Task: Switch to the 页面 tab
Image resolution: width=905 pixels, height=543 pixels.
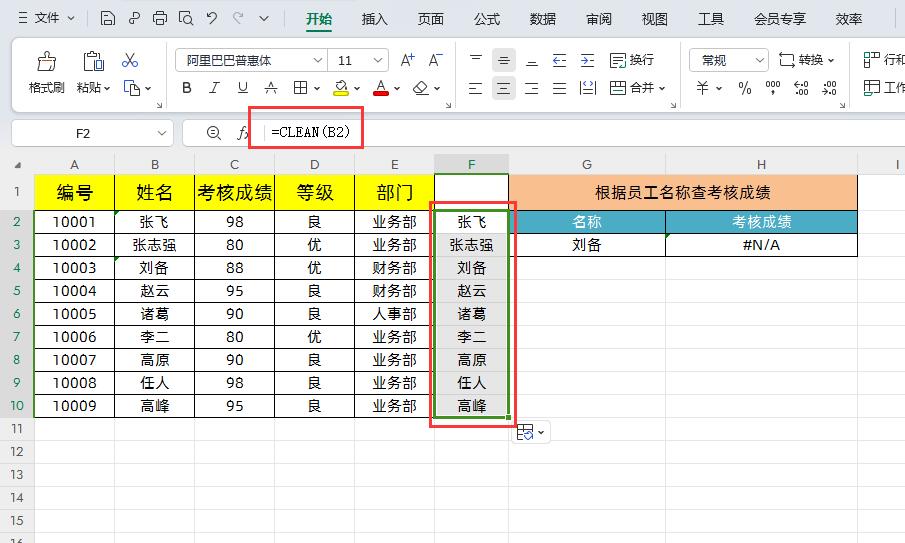Action: (431, 19)
